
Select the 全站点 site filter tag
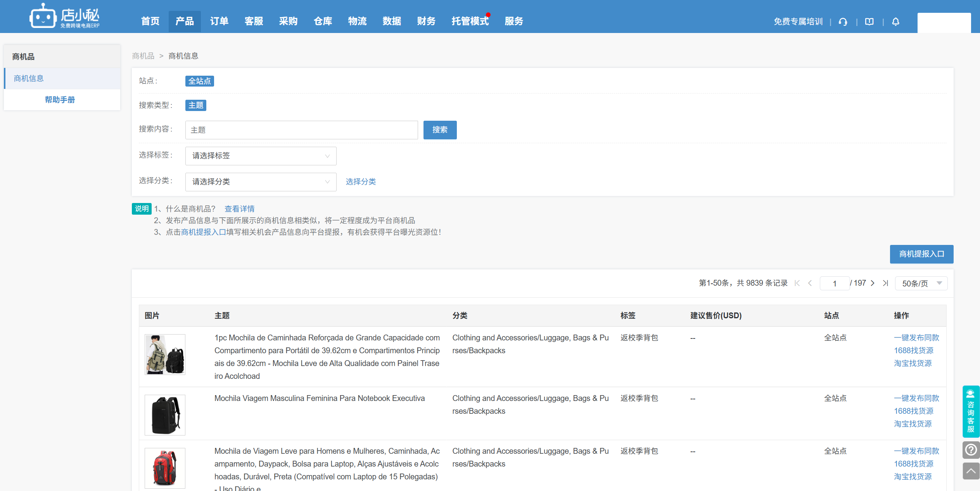coord(199,81)
